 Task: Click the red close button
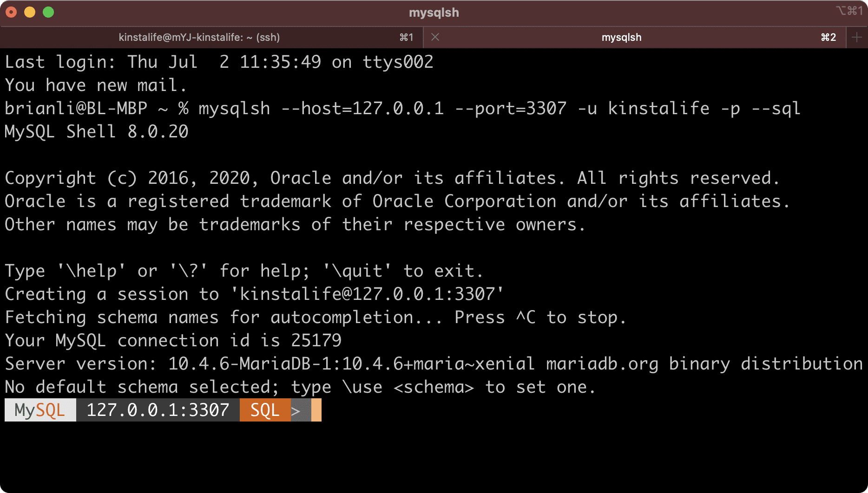[x=11, y=13]
